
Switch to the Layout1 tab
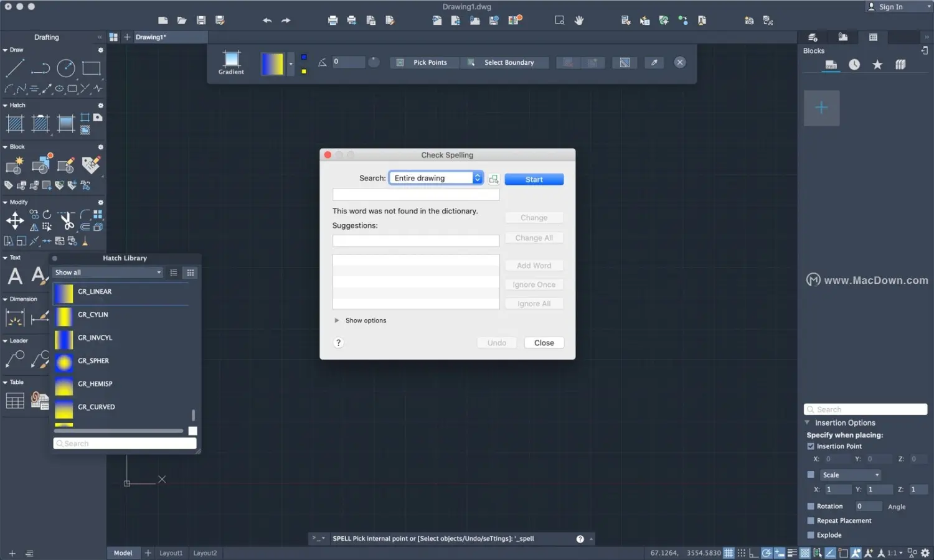point(171,553)
